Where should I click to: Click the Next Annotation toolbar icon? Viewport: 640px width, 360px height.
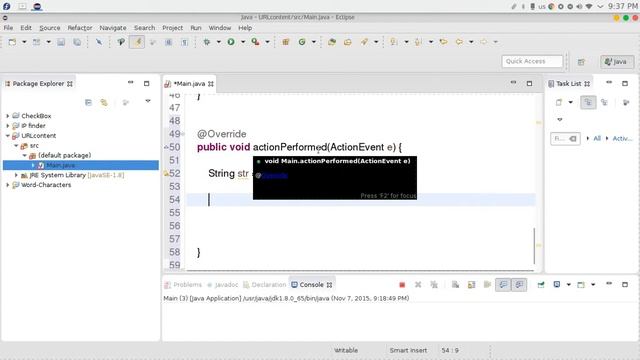tap(394, 42)
